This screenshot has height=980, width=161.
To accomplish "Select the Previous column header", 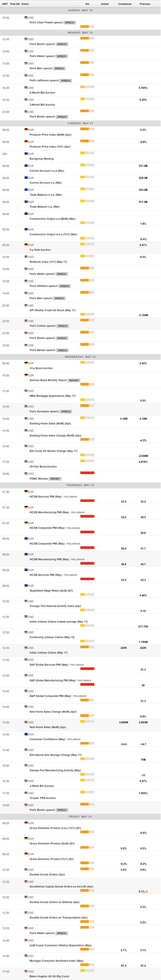I will (x=145, y=4).
